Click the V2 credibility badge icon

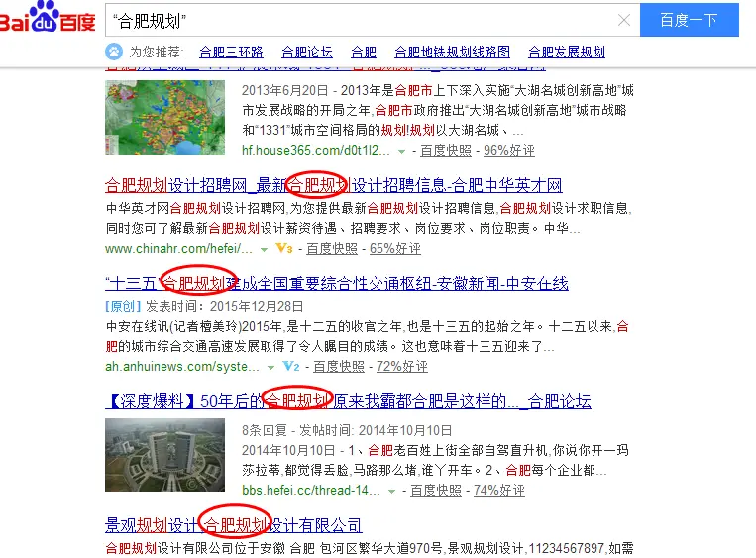pos(290,366)
